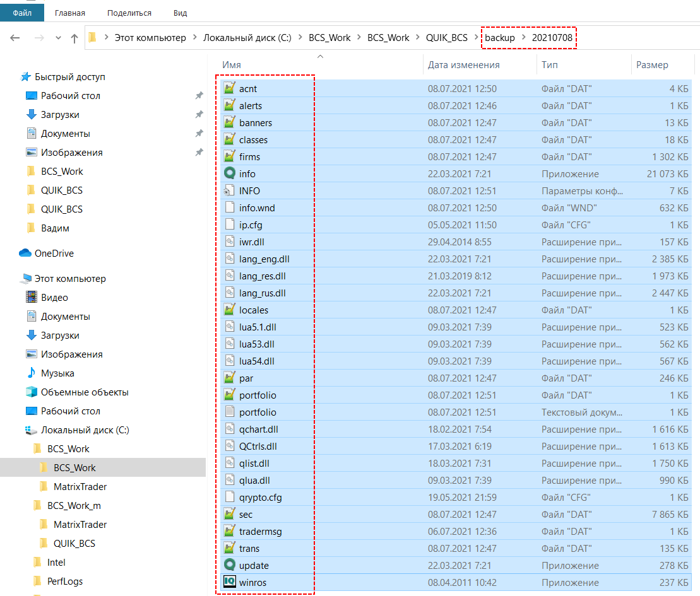Screen dimensions: 700x596
Task: Click the pin icon beside Документы
Action: click(199, 133)
